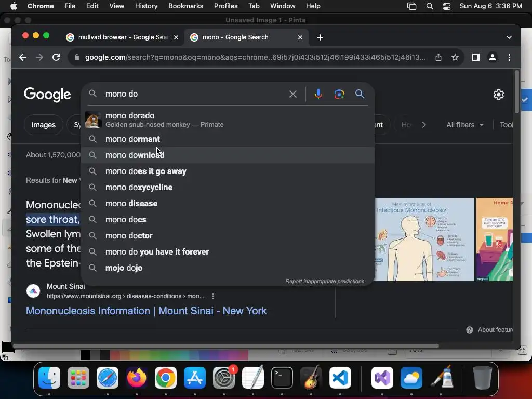The image size is (532, 399).
Task: Search by image with Google Lens icon
Action: (x=339, y=94)
